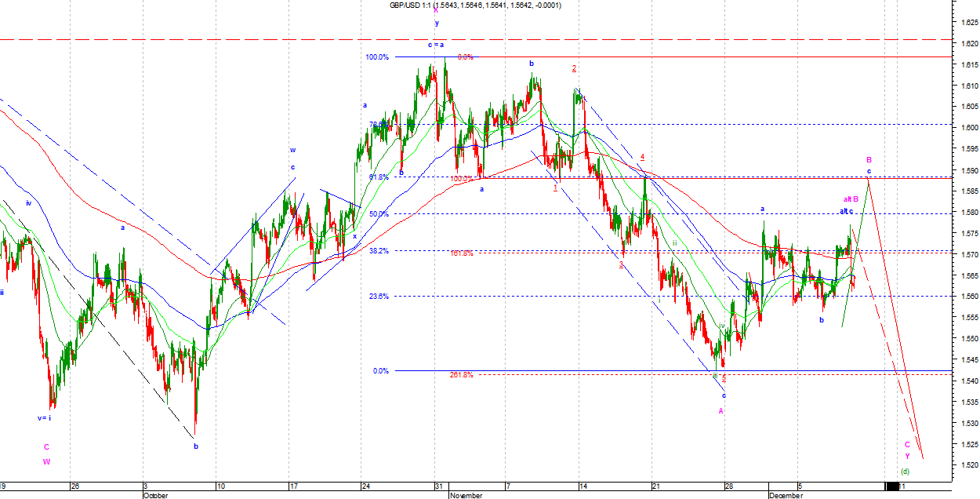Select the magenta 'W' wave label

coord(46,461)
